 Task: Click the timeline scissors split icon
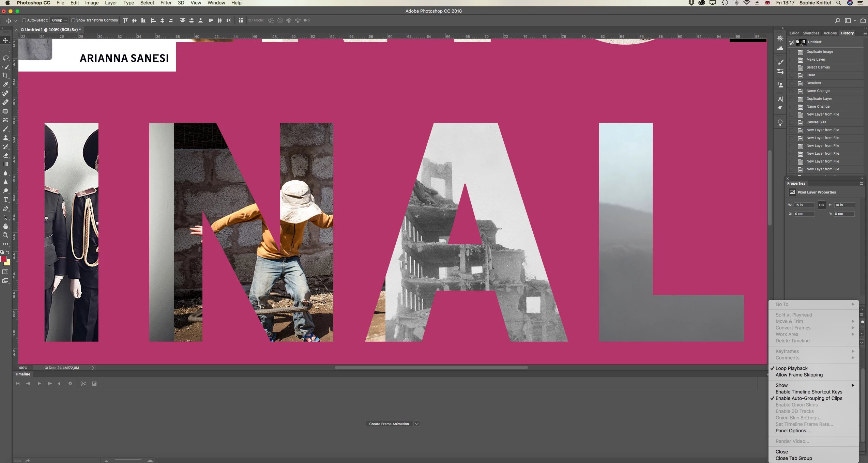[83, 384]
